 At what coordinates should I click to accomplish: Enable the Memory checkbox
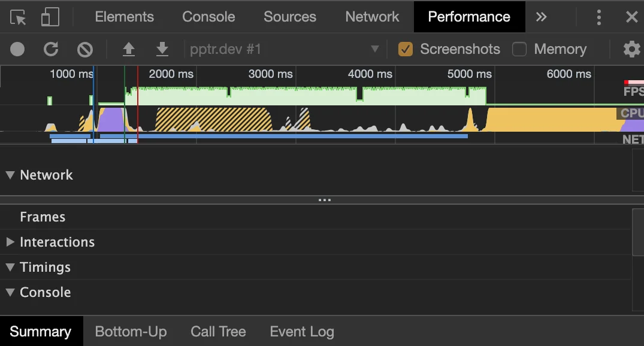pyautogui.click(x=519, y=49)
